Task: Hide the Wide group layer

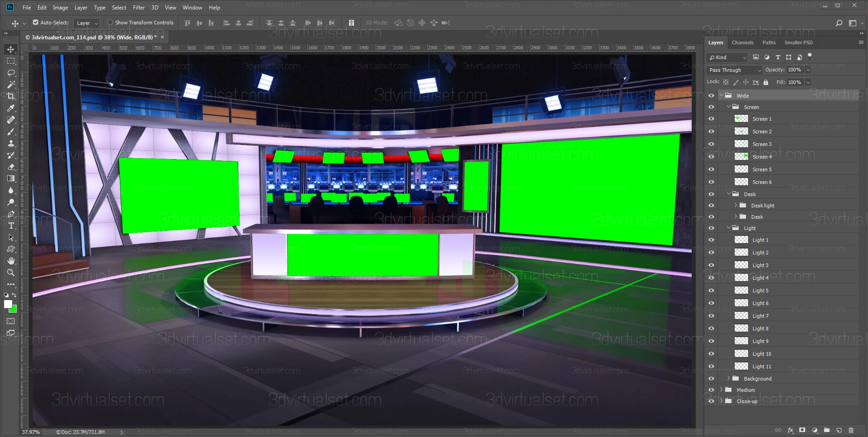Action: point(711,95)
